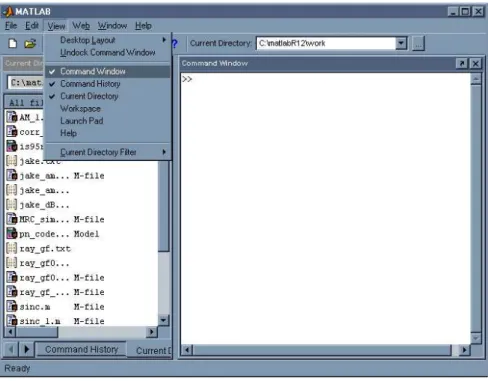The height and width of the screenshot is (381, 488).
Task: Open the File menu
Action: tap(11, 26)
